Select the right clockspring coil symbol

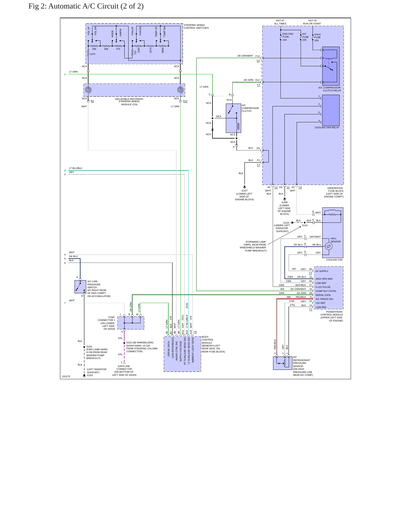pyautogui.click(x=180, y=90)
